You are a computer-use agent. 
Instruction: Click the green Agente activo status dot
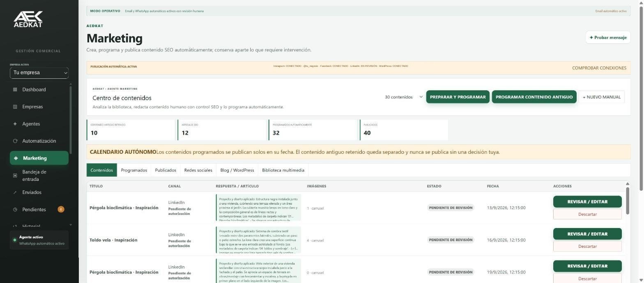coord(15,240)
